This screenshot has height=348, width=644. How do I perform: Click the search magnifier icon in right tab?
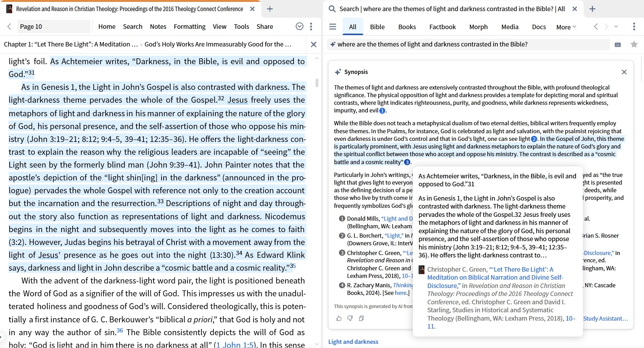tap(332, 9)
